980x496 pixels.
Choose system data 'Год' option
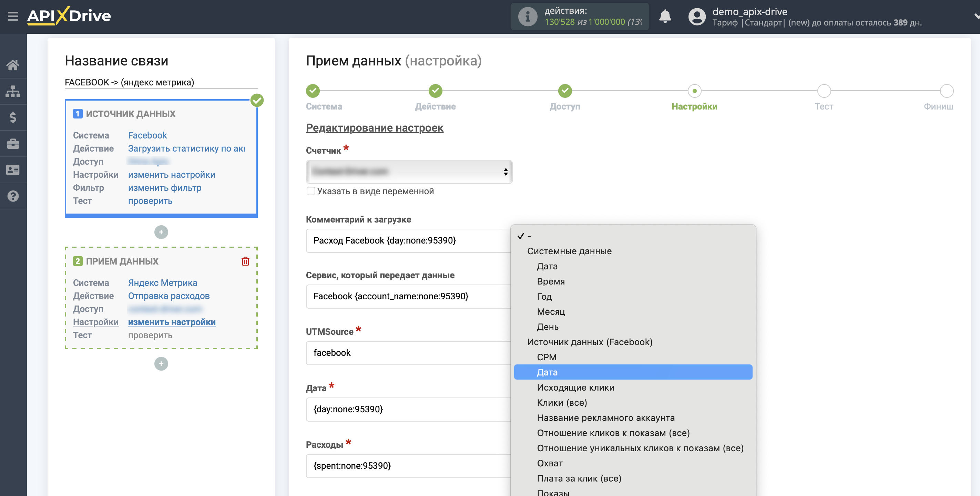coord(633,297)
